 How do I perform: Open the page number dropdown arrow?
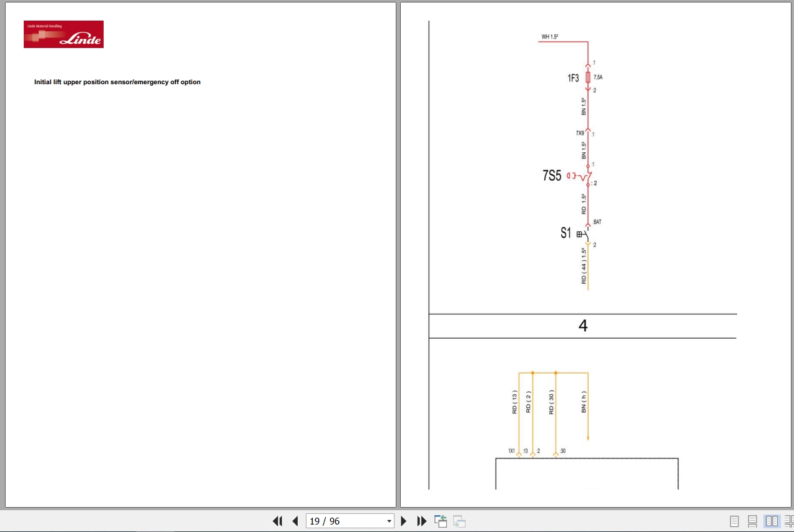coord(390,521)
